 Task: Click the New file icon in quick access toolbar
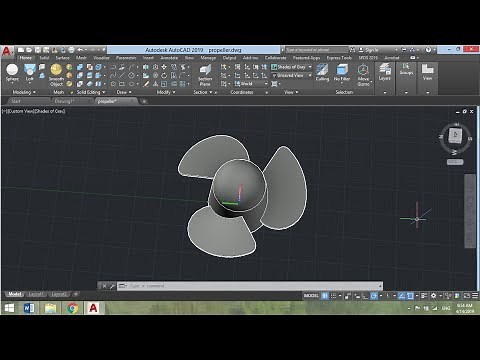coord(21,50)
